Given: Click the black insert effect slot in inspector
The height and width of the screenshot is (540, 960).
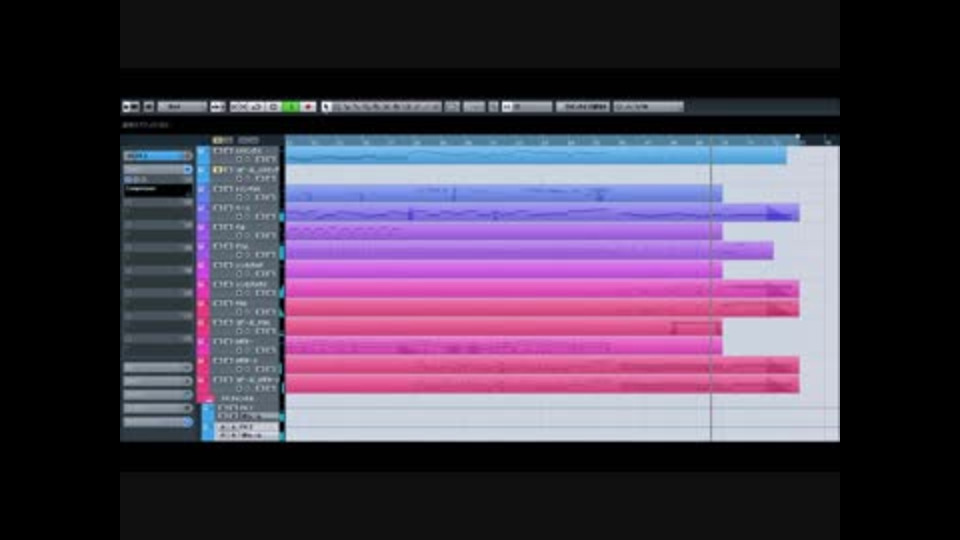Looking at the screenshot, I should (158, 191).
